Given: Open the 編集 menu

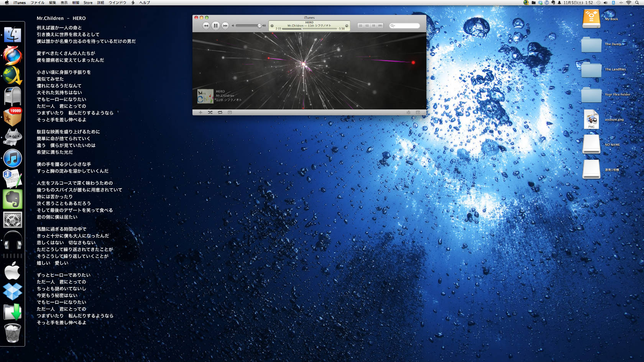Looking at the screenshot, I should [53, 3].
